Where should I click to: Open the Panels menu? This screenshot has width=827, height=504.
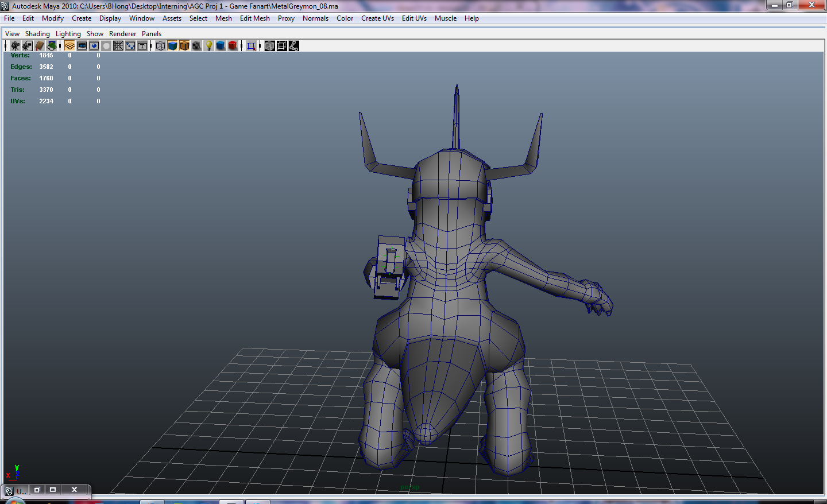(152, 34)
